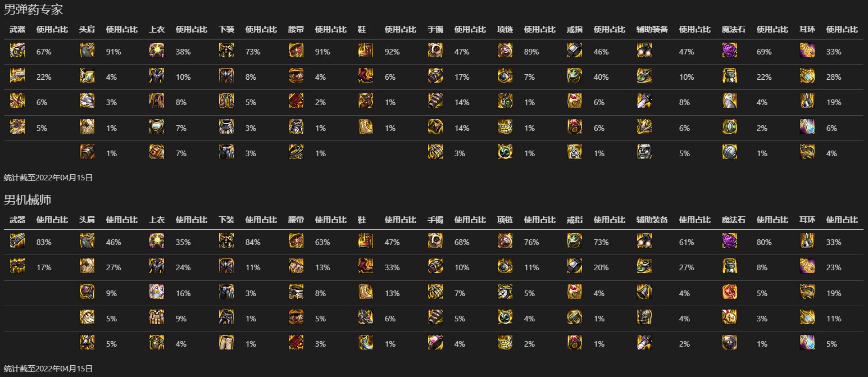Click the 22% weapon icon in 男弹药专家

point(17,77)
